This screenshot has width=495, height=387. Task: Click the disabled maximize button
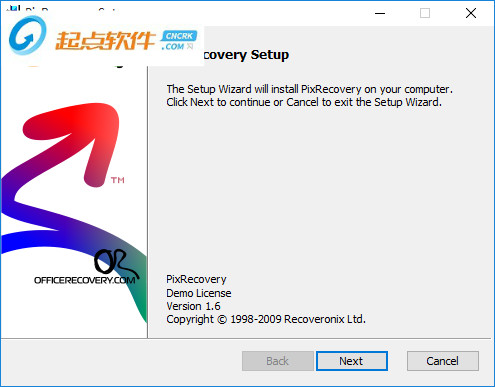(x=425, y=13)
